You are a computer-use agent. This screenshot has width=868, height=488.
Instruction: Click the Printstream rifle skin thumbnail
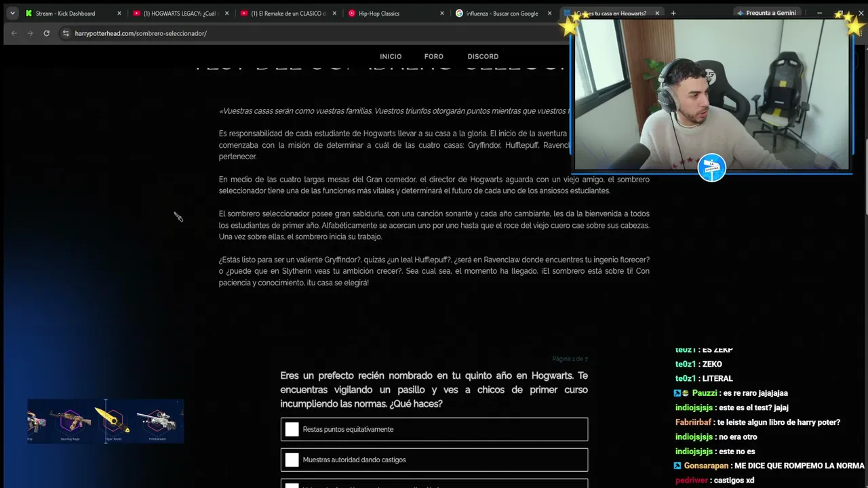point(157,422)
